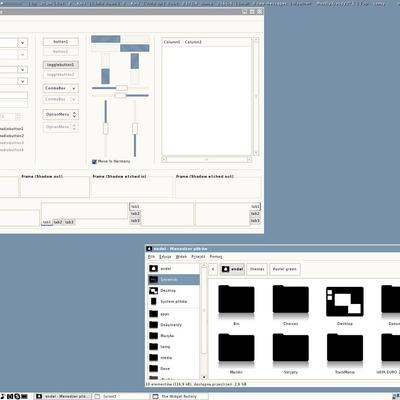Click the left vertical slider handle

pyautogui.click(x=106, y=129)
